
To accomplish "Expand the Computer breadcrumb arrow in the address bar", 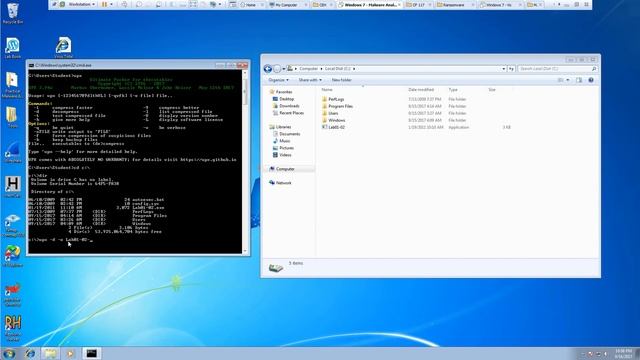I will 321,69.
